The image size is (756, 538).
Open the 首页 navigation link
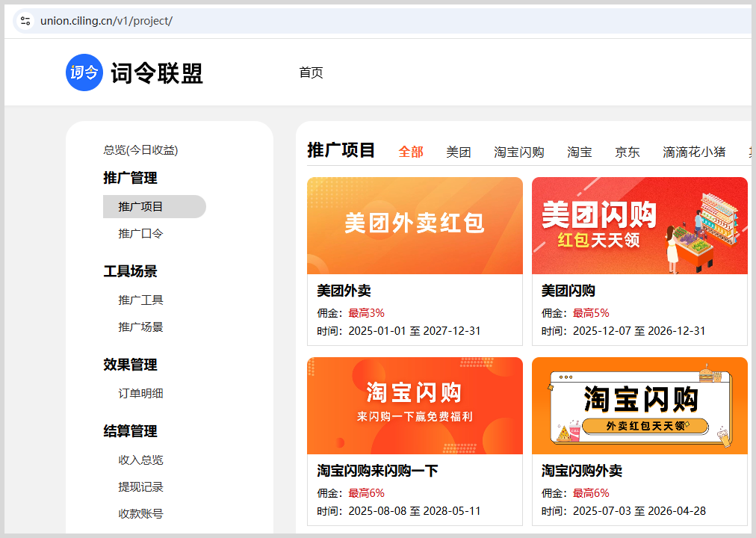click(x=311, y=72)
